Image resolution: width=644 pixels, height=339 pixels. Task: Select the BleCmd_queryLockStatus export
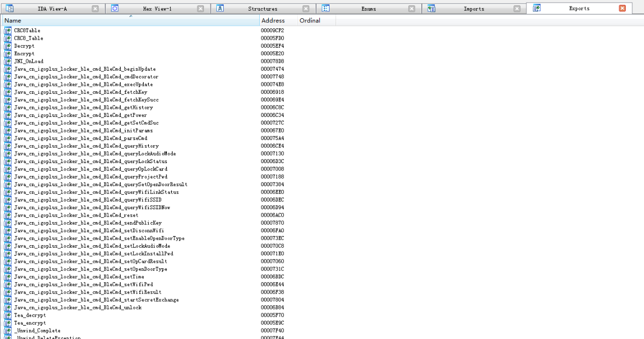pyautogui.click(x=91, y=161)
